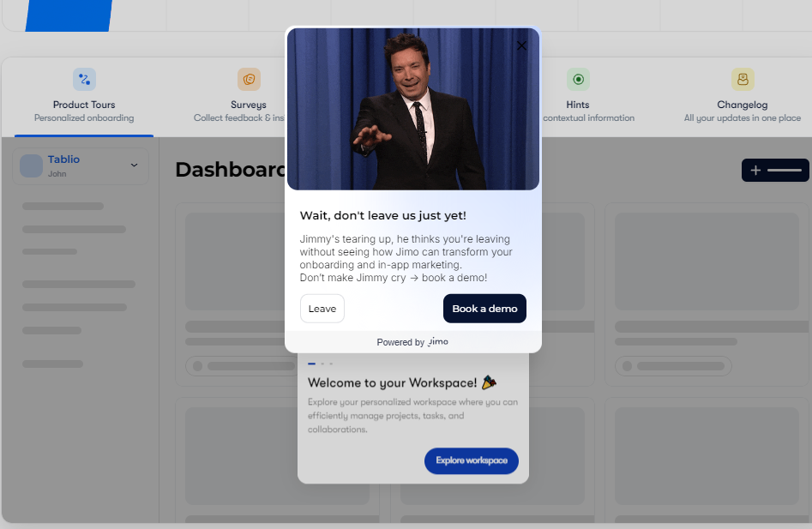Click the Leave button
Screen dimensions: 812x529
(x=322, y=309)
